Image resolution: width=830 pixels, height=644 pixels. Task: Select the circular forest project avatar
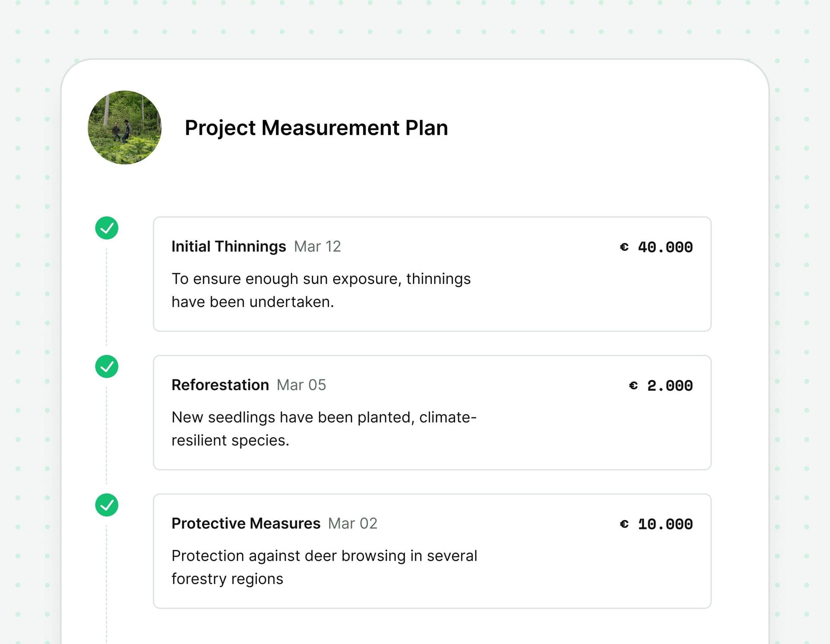(x=124, y=128)
